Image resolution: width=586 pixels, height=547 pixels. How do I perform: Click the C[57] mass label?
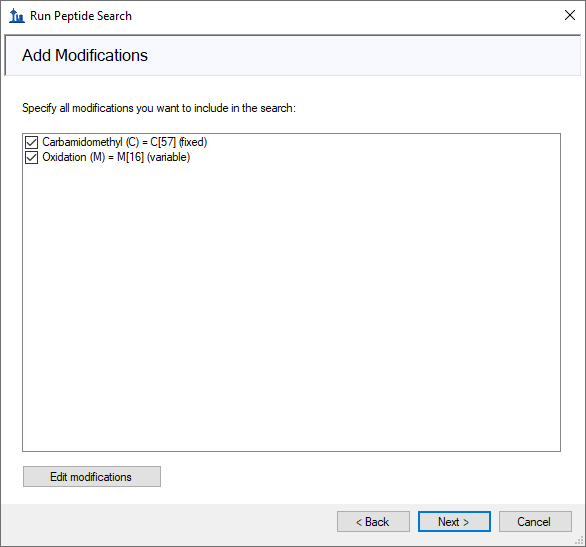click(163, 142)
